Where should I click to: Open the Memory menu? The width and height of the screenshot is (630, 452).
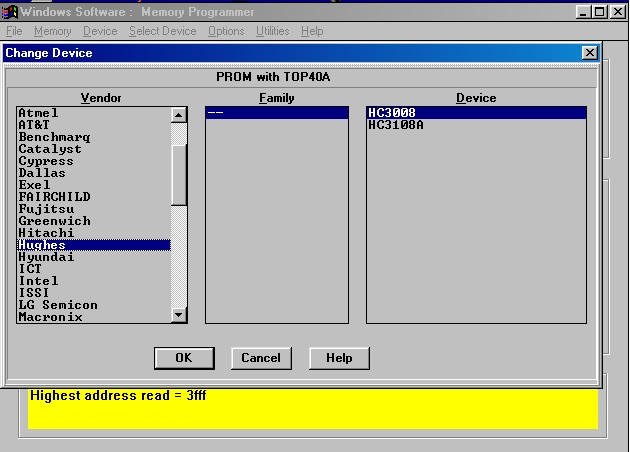click(53, 31)
